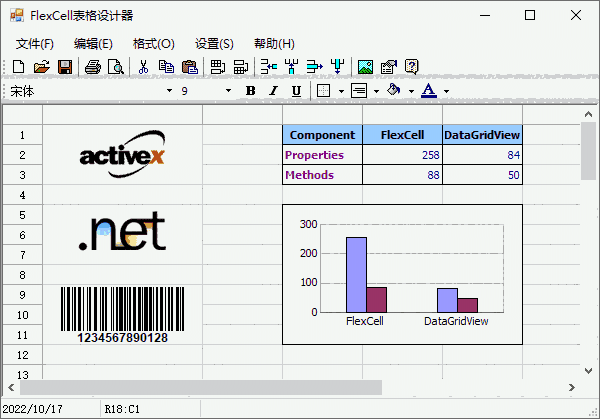Screen dimensions: 600x419
Task: Click the vertical scrollbar thumb
Action: (x=588, y=151)
